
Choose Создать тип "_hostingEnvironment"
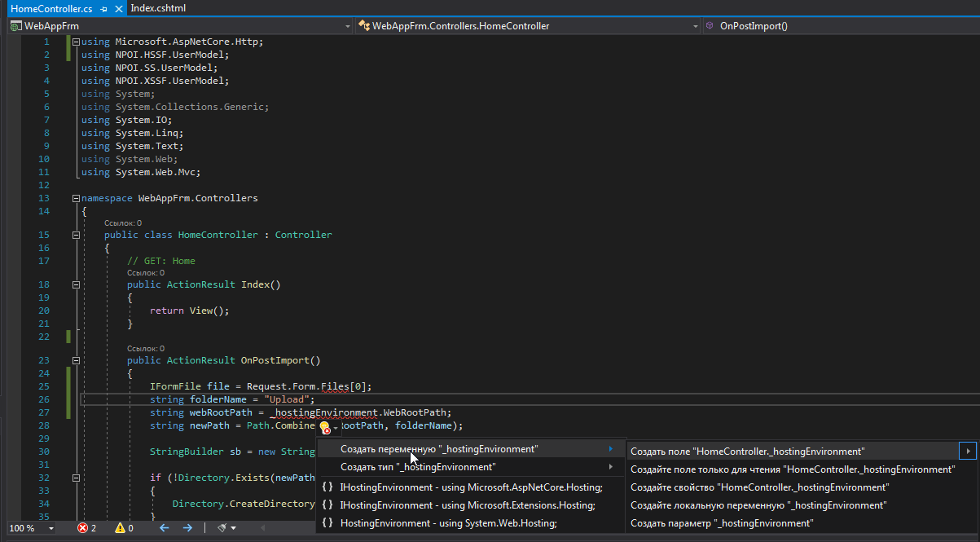click(x=470, y=467)
